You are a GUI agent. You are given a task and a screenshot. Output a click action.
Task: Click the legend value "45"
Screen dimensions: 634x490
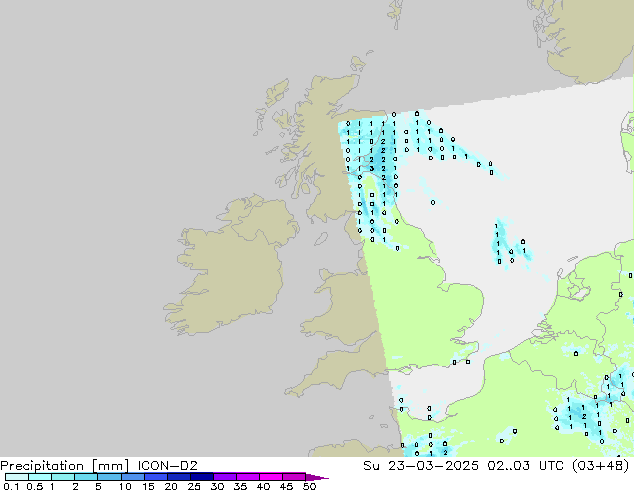coord(286,486)
